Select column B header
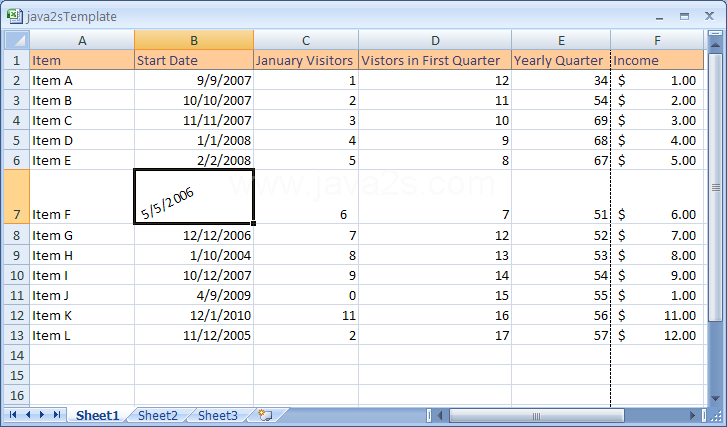Viewport: 727px width, 427px height. click(x=194, y=40)
